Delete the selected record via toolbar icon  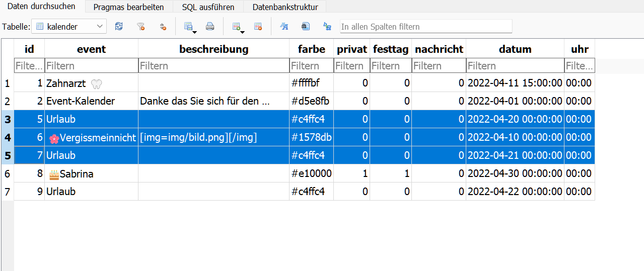258,27
